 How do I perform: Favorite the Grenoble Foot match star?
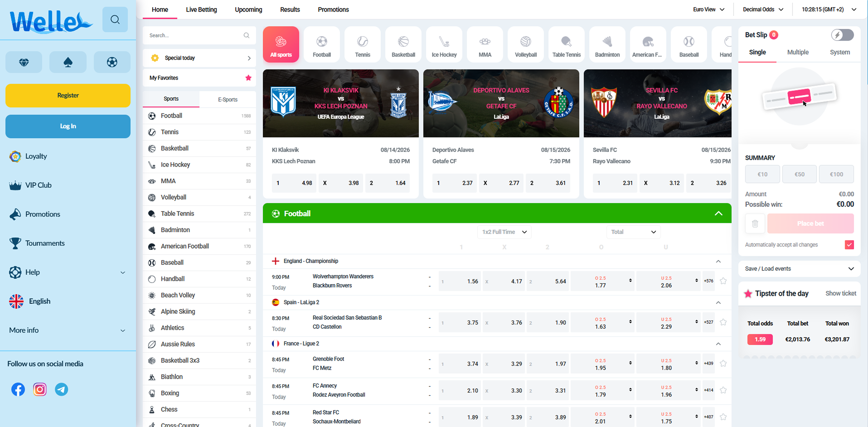(723, 363)
